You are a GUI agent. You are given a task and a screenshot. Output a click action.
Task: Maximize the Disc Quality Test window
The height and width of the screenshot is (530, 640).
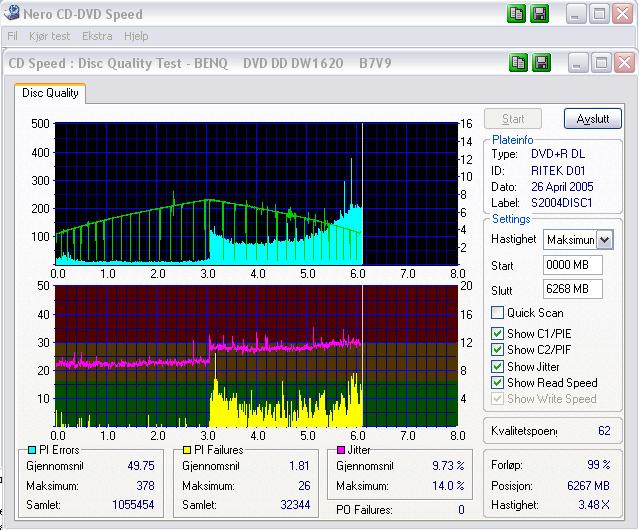[601, 62]
